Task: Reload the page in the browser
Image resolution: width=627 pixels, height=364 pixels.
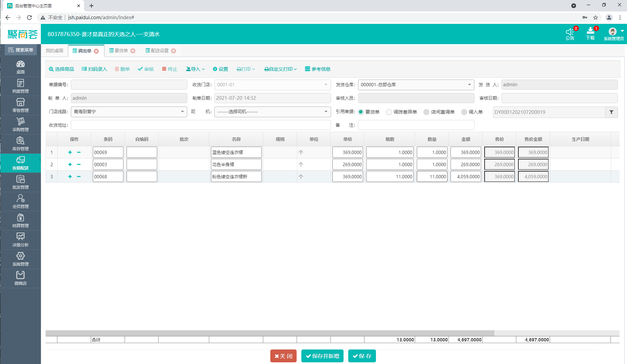Action: pos(29,18)
